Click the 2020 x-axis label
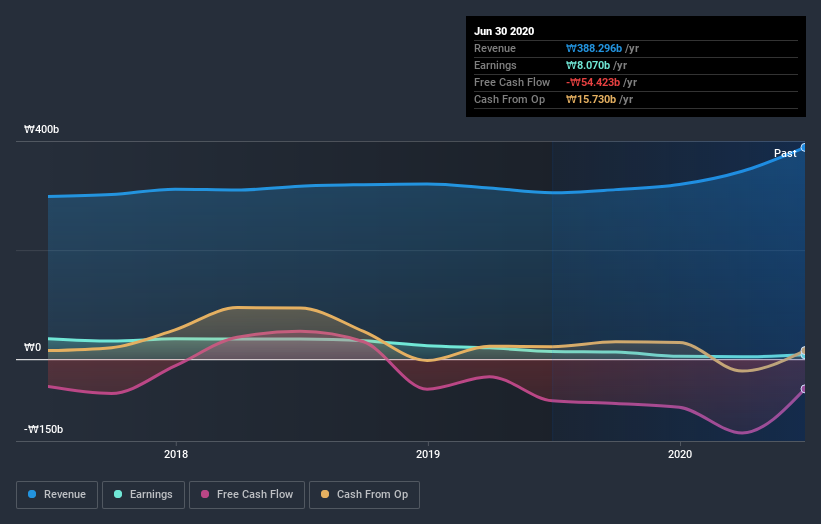This screenshot has width=821, height=524. (x=680, y=454)
